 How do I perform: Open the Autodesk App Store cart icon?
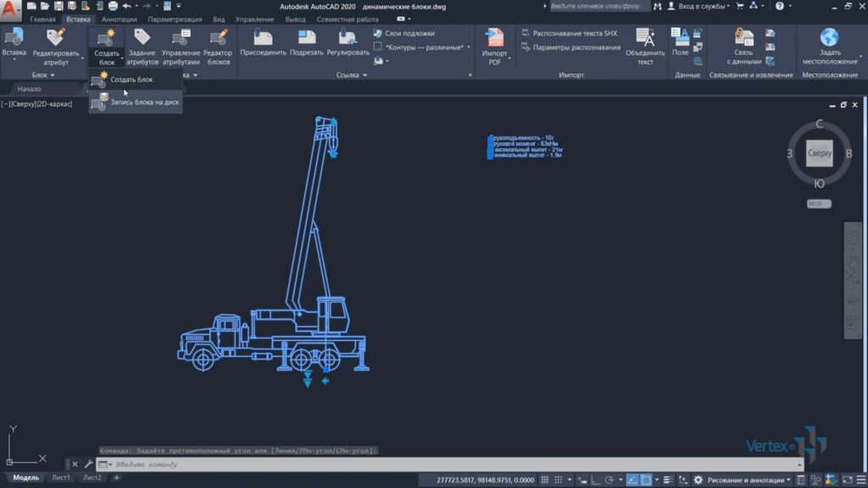[739, 6]
